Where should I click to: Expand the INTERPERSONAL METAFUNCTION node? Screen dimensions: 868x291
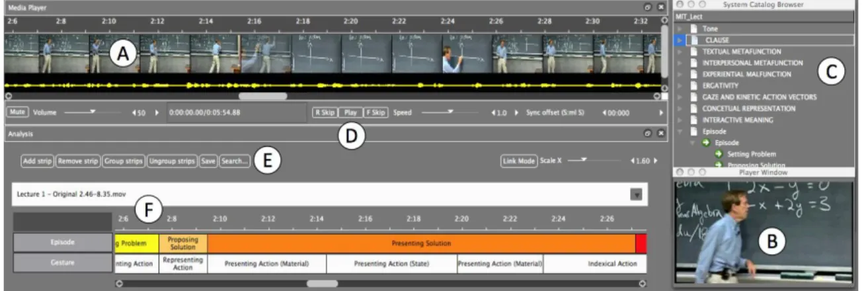tap(681, 63)
